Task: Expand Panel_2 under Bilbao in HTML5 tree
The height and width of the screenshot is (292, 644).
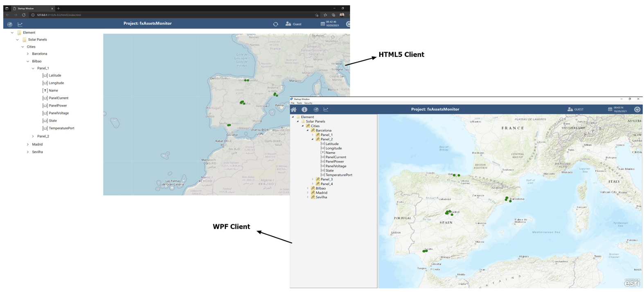Action: [33, 137]
